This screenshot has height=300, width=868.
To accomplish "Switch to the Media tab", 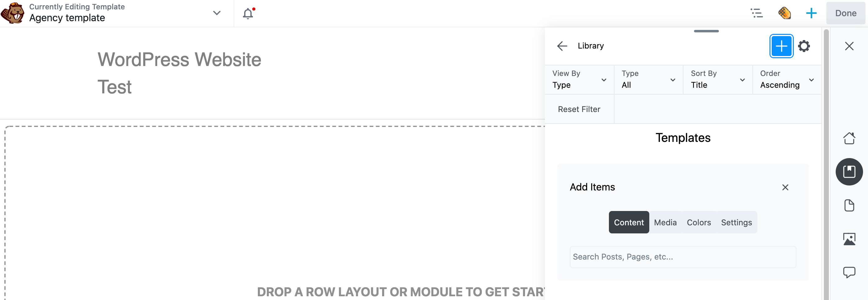I will coord(665,223).
